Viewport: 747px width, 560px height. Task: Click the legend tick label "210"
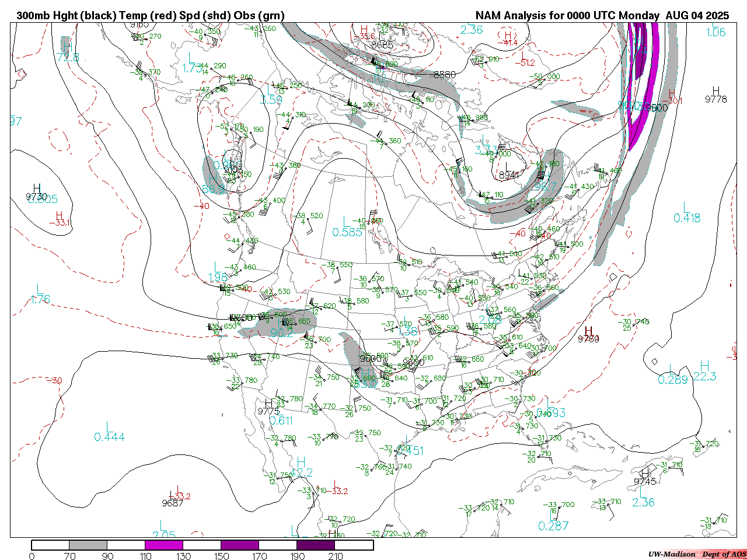click(335, 556)
